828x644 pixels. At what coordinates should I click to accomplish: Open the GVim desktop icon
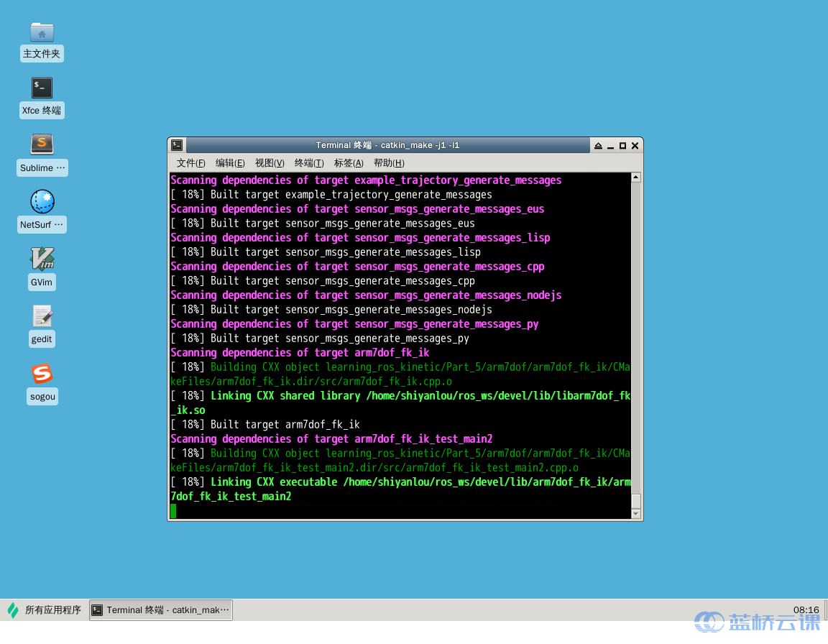(x=42, y=259)
